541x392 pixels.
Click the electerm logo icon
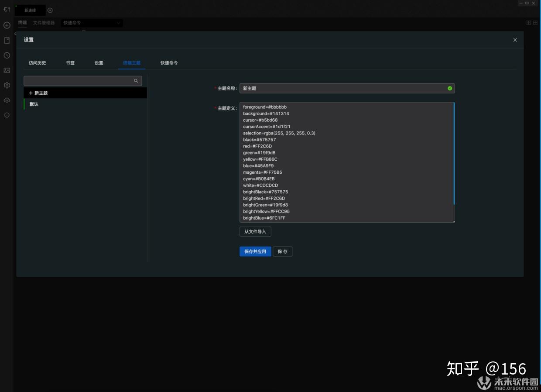pyautogui.click(x=7, y=10)
